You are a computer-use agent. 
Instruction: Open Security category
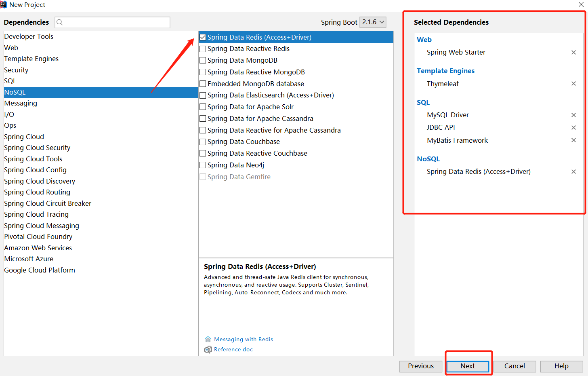(101, 70)
